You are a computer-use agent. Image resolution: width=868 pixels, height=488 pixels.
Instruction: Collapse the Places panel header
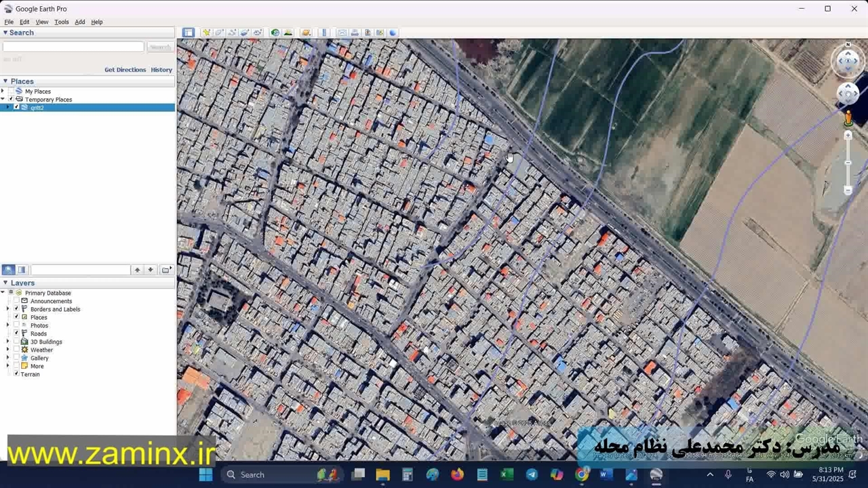point(5,81)
